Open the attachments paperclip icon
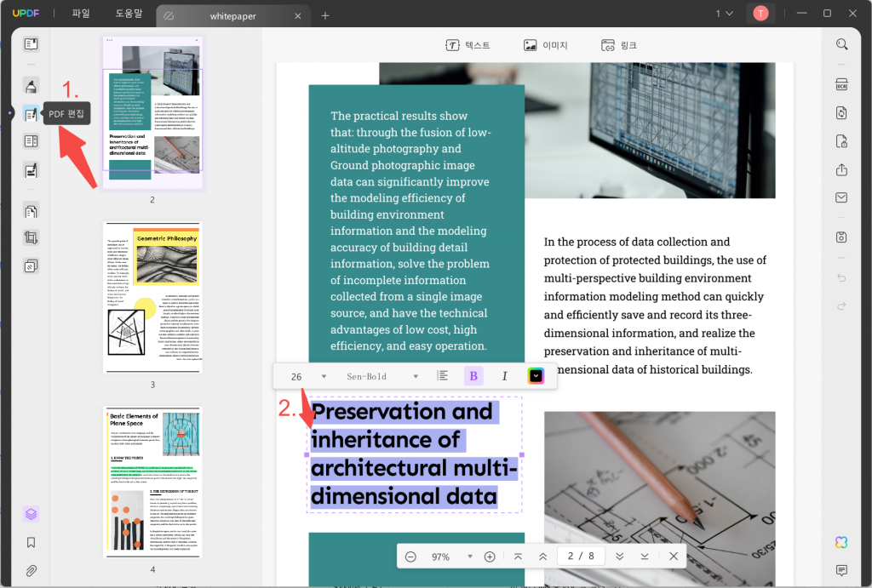The image size is (872, 588). 31,569
